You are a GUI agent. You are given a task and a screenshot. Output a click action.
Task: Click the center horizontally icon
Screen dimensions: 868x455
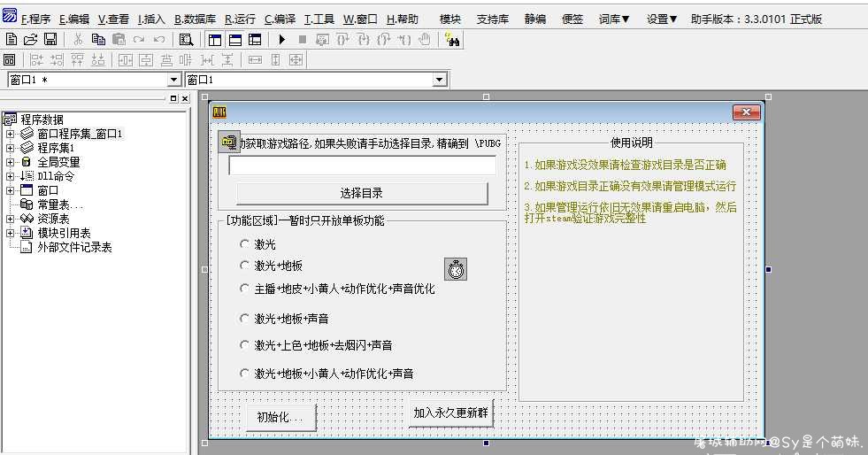coord(126,60)
